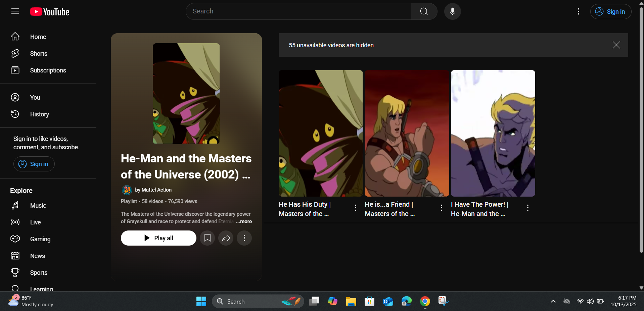
Task: Click the YouTube search input field
Action: (x=298, y=11)
